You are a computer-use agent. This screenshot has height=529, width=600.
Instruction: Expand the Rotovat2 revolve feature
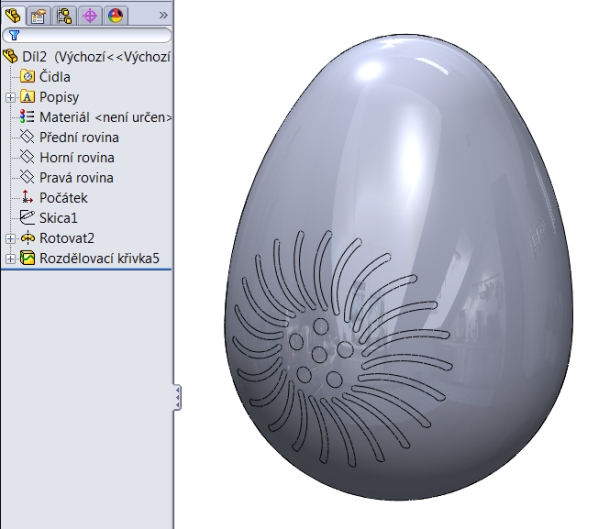click(x=10, y=238)
